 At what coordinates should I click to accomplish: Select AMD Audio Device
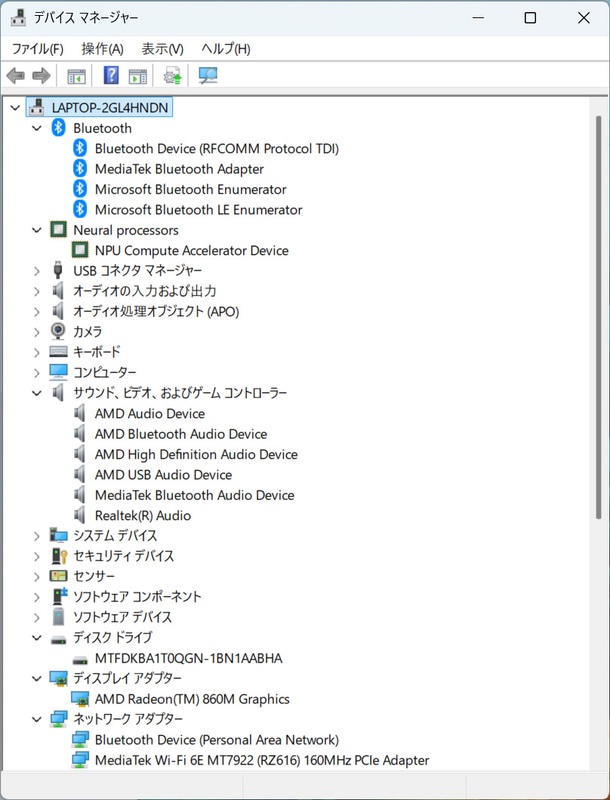click(150, 413)
